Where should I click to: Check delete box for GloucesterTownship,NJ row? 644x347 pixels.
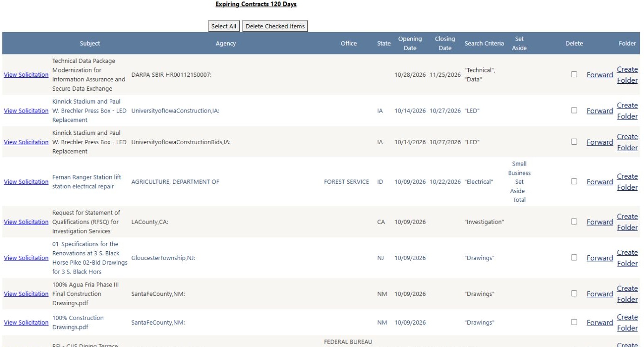574,258
